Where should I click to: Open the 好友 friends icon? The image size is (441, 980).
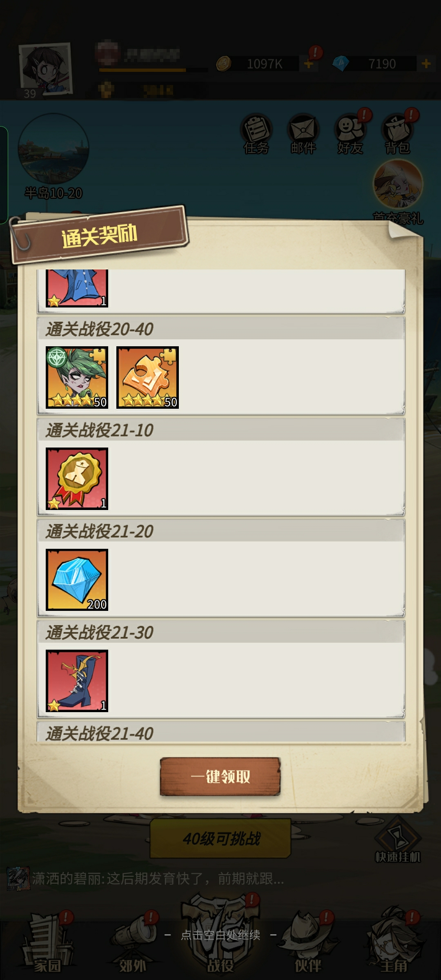350,134
